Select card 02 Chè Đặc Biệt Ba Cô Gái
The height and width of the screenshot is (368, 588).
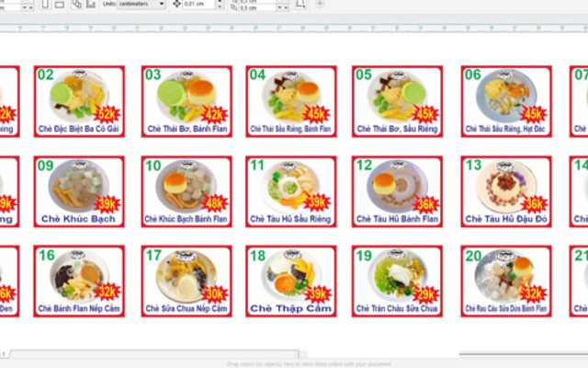pos(78,101)
